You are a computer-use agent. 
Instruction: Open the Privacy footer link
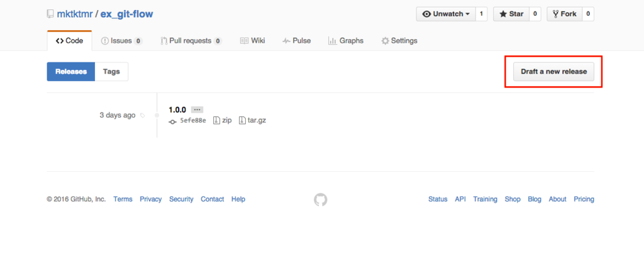tap(151, 199)
